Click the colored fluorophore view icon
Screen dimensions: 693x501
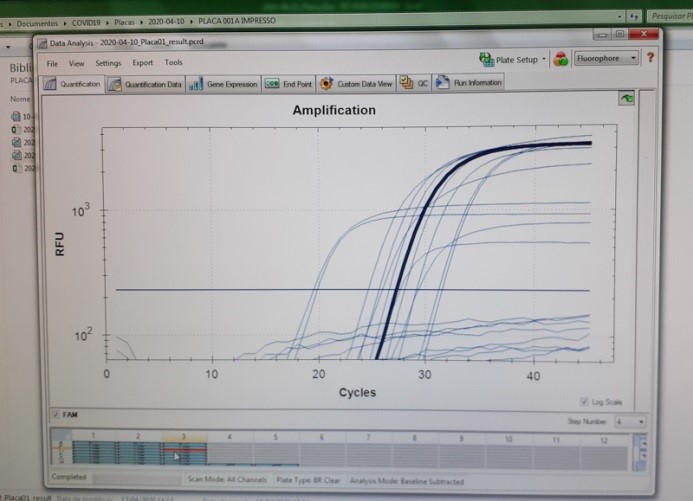561,60
